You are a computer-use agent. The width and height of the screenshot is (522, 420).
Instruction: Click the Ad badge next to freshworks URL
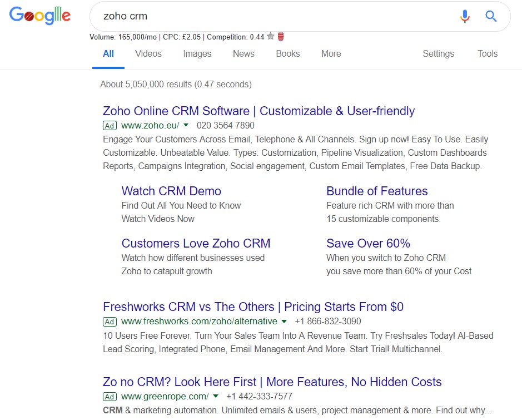110,322
